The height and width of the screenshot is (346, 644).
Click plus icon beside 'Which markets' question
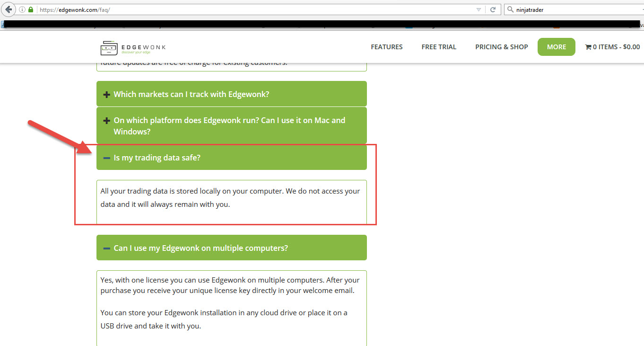pyautogui.click(x=106, y=94)
